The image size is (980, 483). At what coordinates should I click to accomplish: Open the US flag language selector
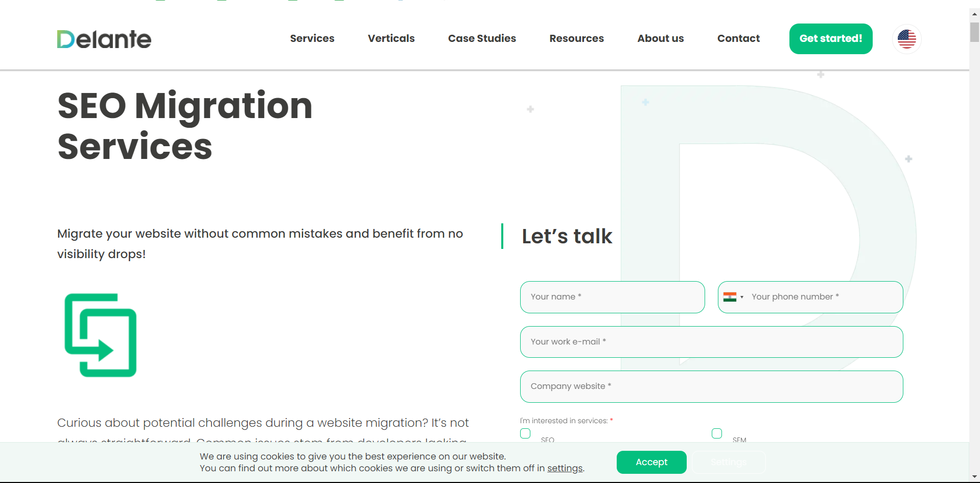tap(906, 39)
